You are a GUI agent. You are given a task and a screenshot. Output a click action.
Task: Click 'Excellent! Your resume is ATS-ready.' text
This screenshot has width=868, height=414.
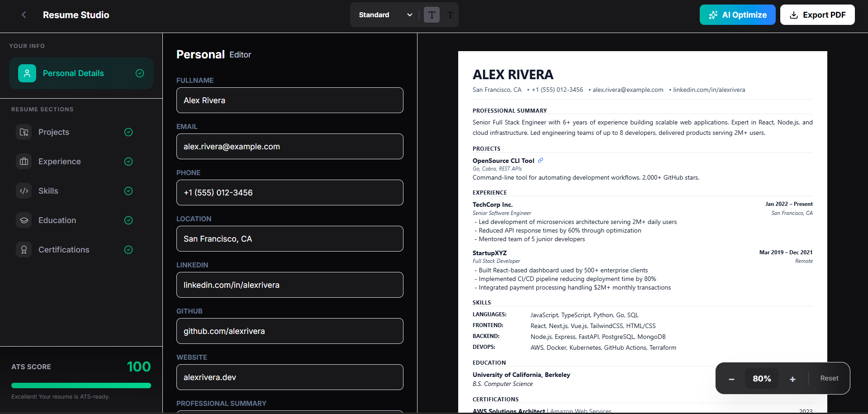(61, 397)
